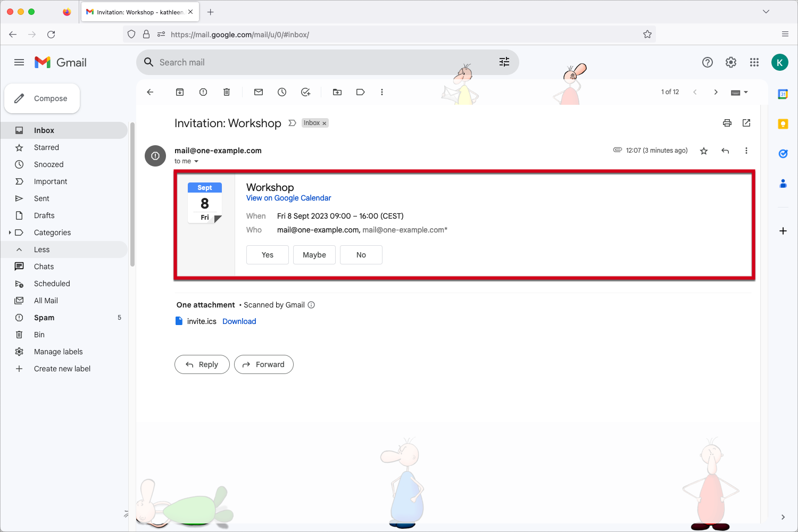
Task: Open Google Keep in the side panel
Action: coord(783,123)
